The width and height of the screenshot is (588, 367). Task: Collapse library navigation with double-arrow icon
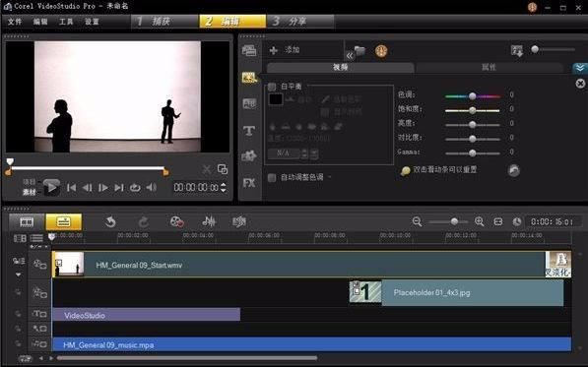point(350,56)
